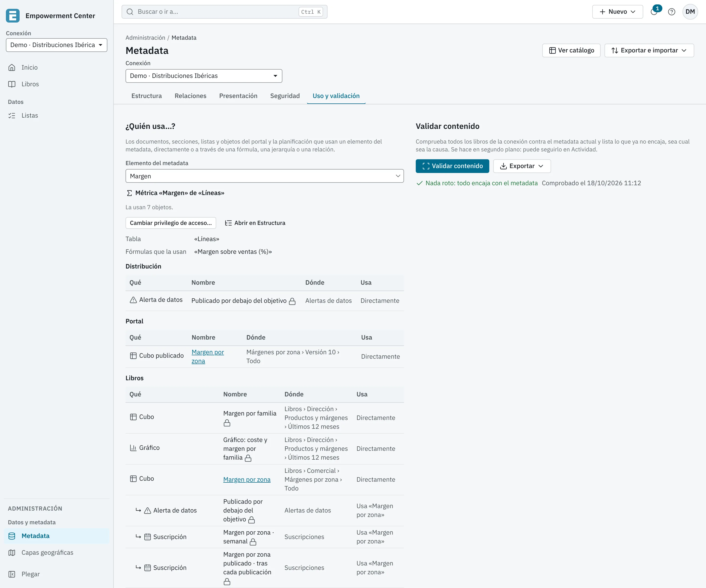Open notifications bell with badge
This screenshot has width=706, height=588.
[x=654, y=12]
